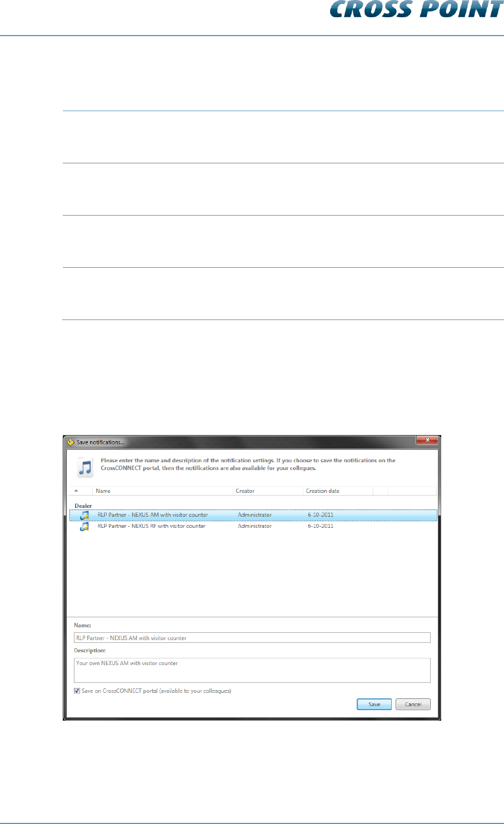The width and height of the screenshot is (504, 824).
Task: Click the NEXUS AM row notification icon
Action: pyautogui.click(x=84, y=516)
